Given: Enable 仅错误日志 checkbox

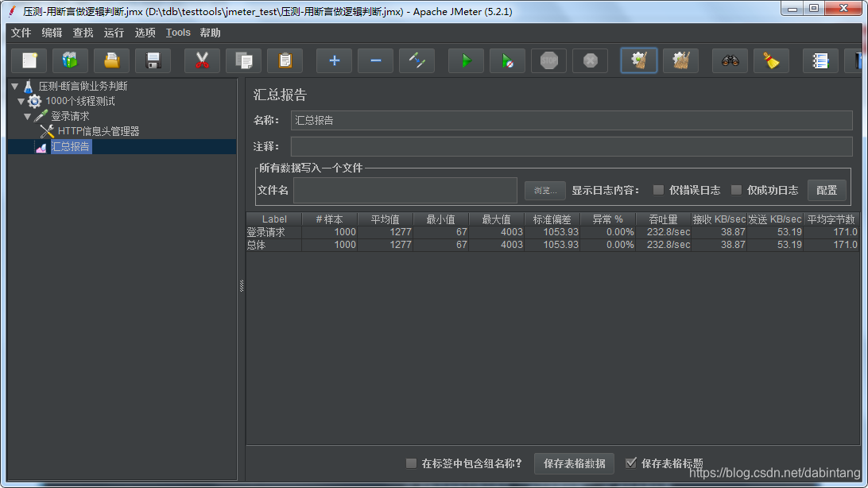Looking at the screenshot, I should pyautogui.click(x=658, y=190).
